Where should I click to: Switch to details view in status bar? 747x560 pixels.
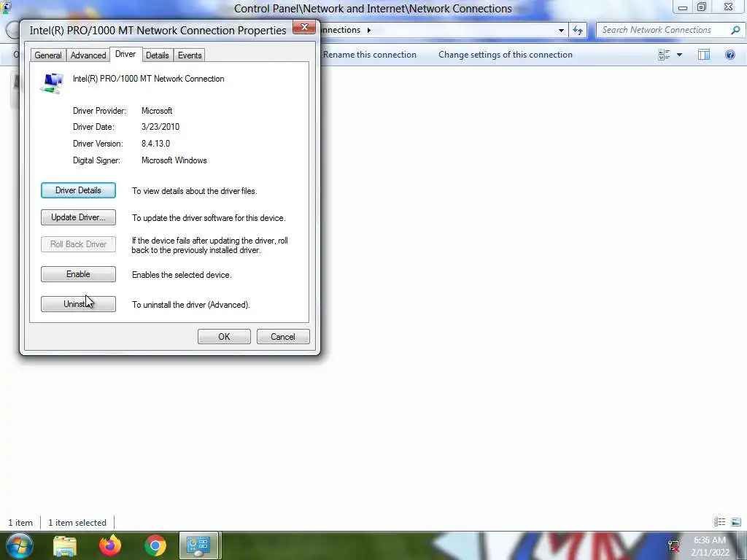(719, 522)
